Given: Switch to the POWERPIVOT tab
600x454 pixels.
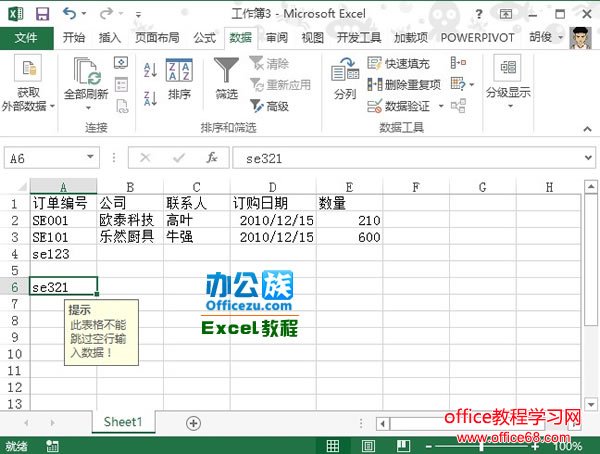Looking at the screenshot, I should tap(477, 38).
